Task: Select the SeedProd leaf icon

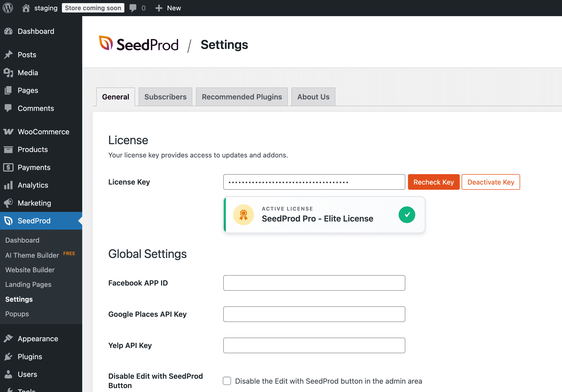Action: [x=9, y=221]
